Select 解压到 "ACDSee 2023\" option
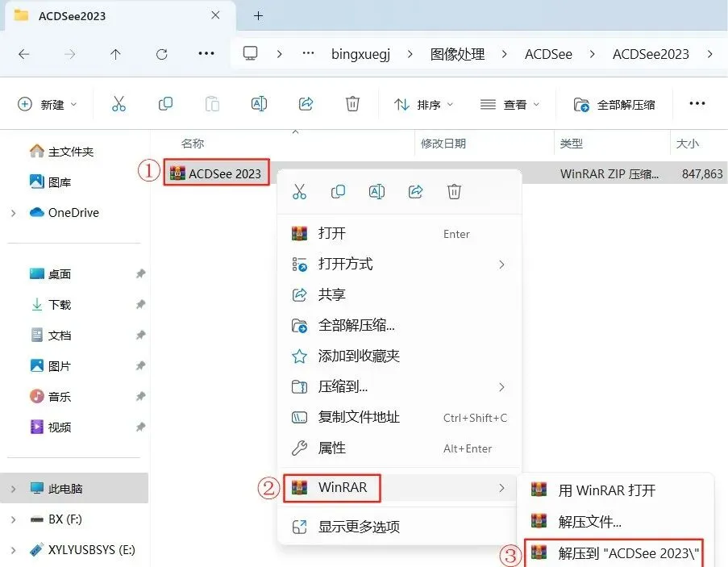The width and height of the screenshot is (728, 567). pyautogui.click(x=615, y=552)
